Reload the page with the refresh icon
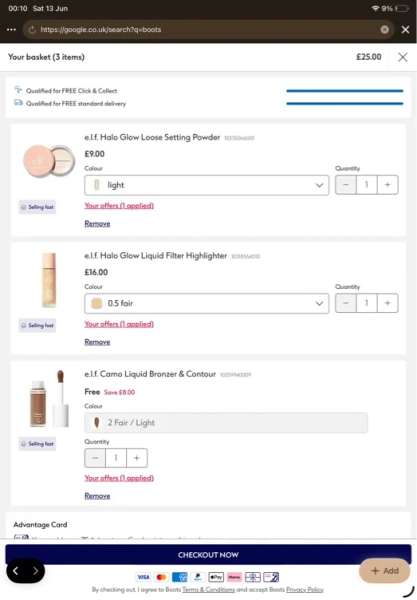417x600 pixels. click(32, 30)
